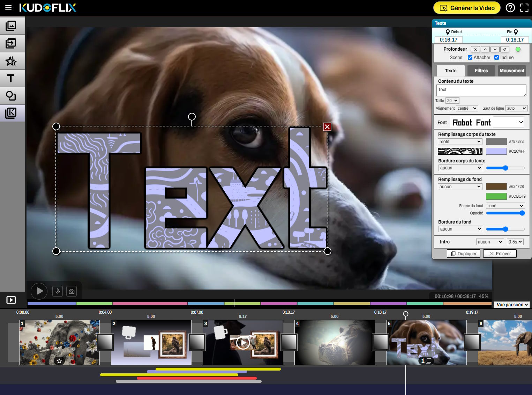Click the microphone record icon
Screen dimensions: 532x395
click(58, 291)
